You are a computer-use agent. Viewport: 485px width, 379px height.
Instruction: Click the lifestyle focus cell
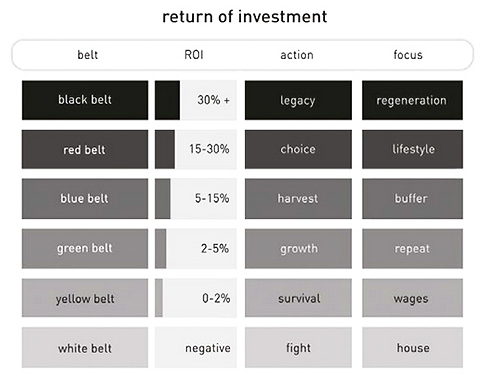point(412,149)
